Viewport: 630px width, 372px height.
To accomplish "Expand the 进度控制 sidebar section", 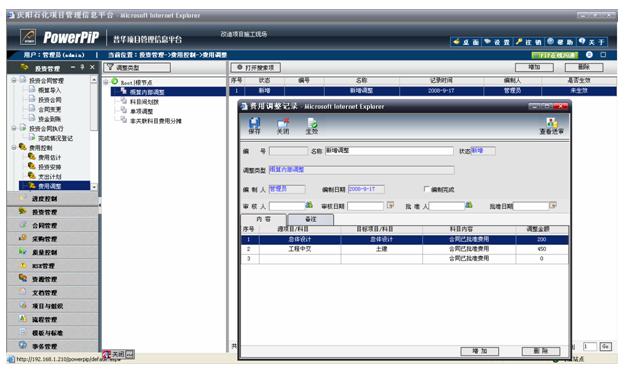I will pyautogui.click(x=52, y=199).
